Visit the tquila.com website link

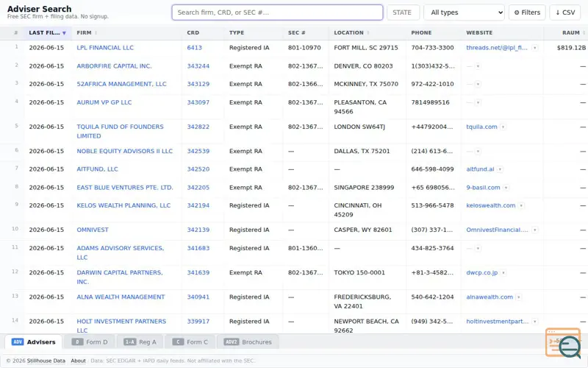[x=481, y=127]
